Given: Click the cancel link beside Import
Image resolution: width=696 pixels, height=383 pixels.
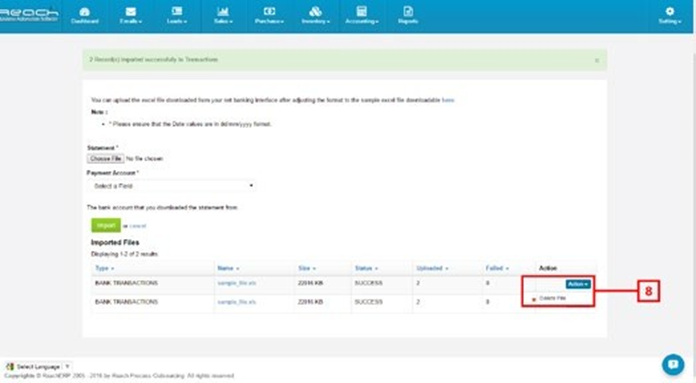Looking at the screenshot, I should [x=138, y=226].
